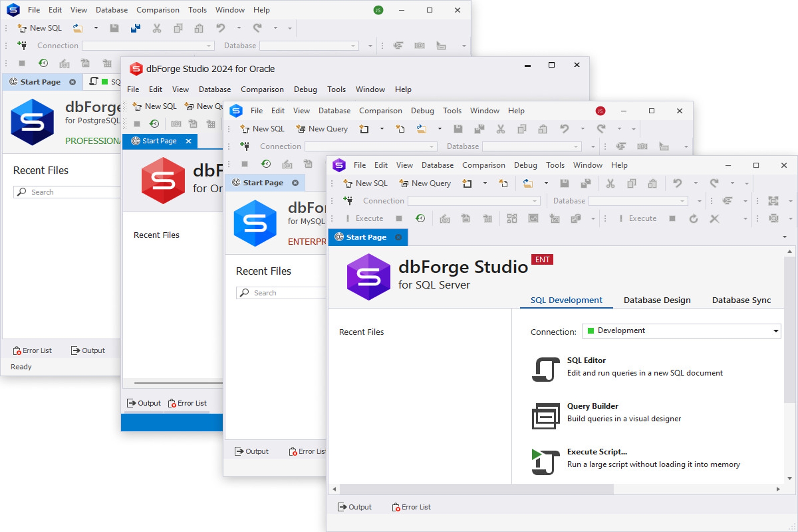Click New SQL button in SQL Server window
The height and width of the screenshot is (532, 798).
365,183
